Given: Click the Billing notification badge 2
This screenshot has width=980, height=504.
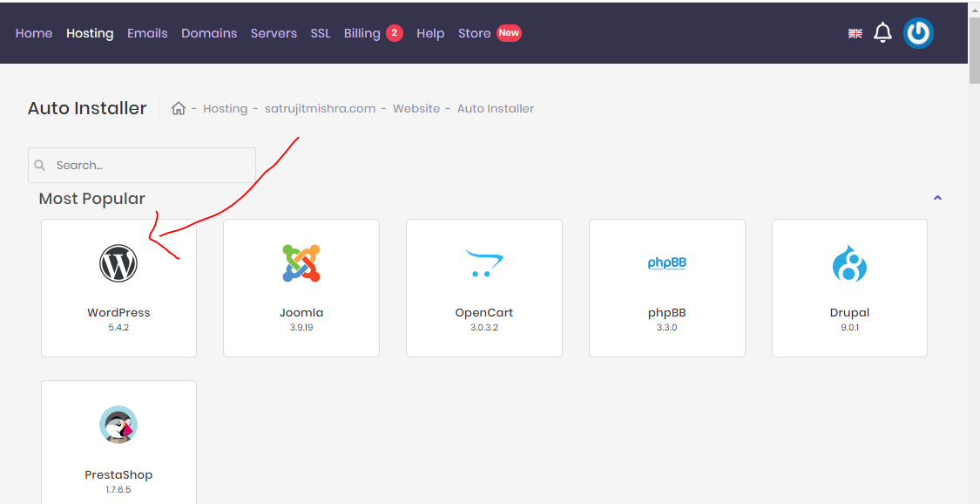Looking at the screenshot, I should tap(395, 33).
